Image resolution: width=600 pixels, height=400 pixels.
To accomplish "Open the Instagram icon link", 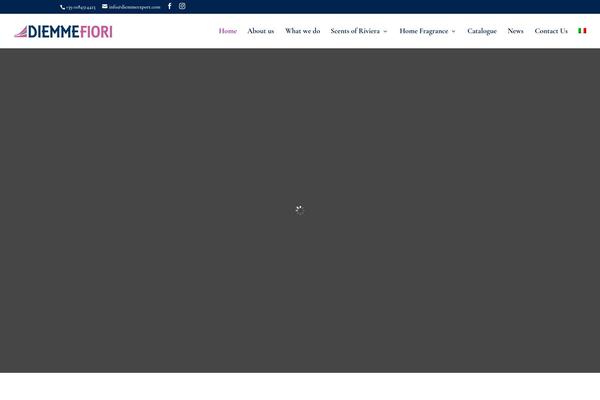I will [x=182, y=6].
